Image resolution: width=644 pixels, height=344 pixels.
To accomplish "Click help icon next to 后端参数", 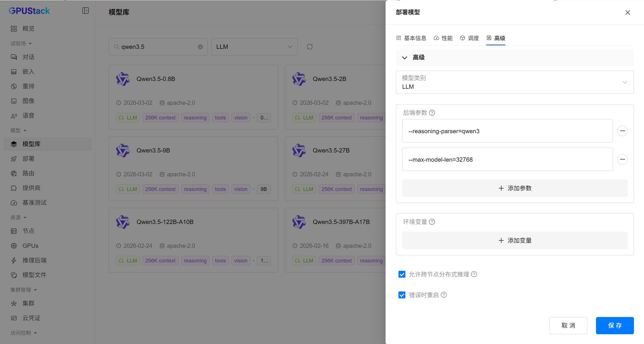I will coord(432,113).
